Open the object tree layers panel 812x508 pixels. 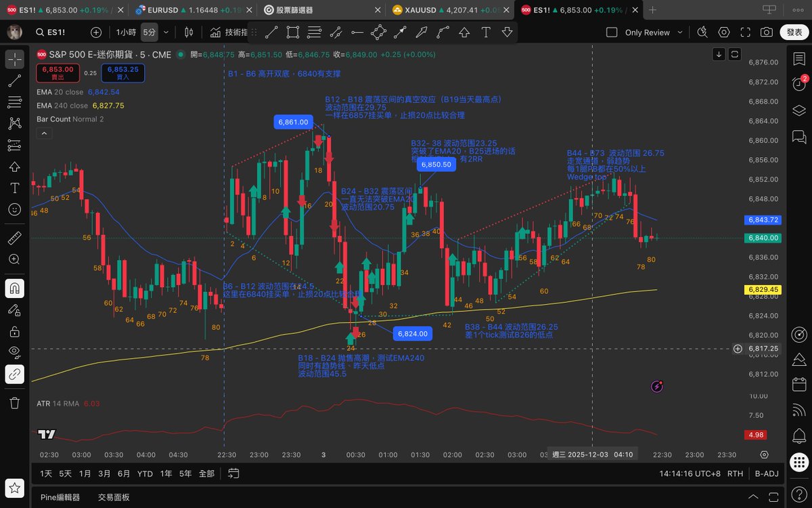coord(798,110)
